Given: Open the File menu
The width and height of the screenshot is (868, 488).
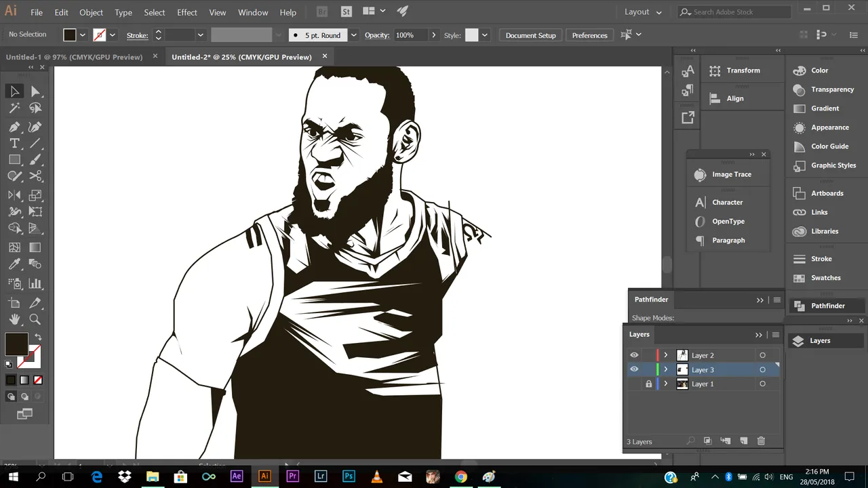Looking at the screenshot, I should click(x=37, y=12).
